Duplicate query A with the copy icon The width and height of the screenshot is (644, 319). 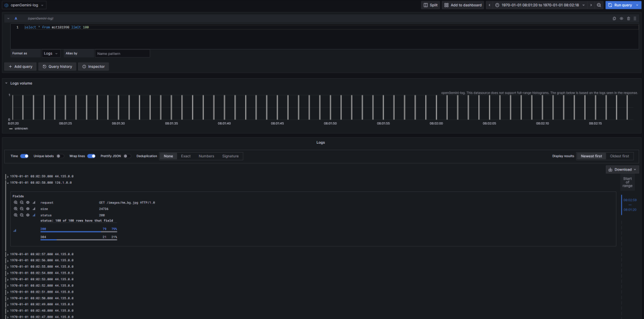(x=614, y=18)
